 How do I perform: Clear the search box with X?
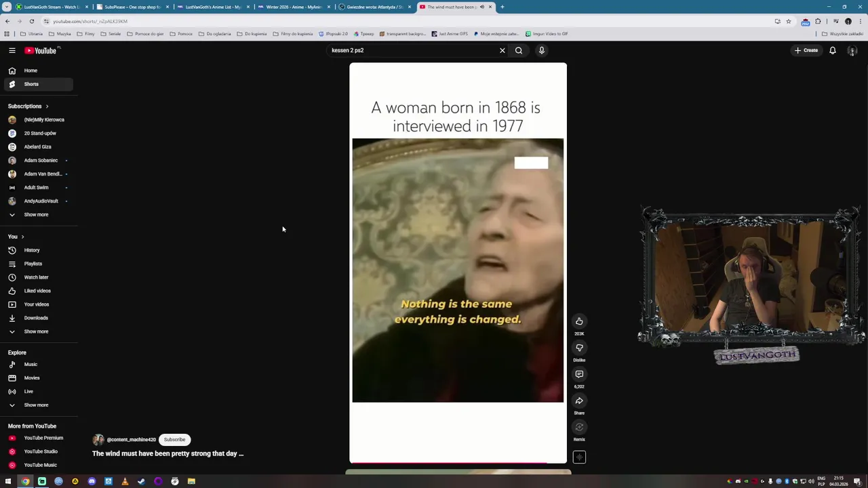(502, 50)
